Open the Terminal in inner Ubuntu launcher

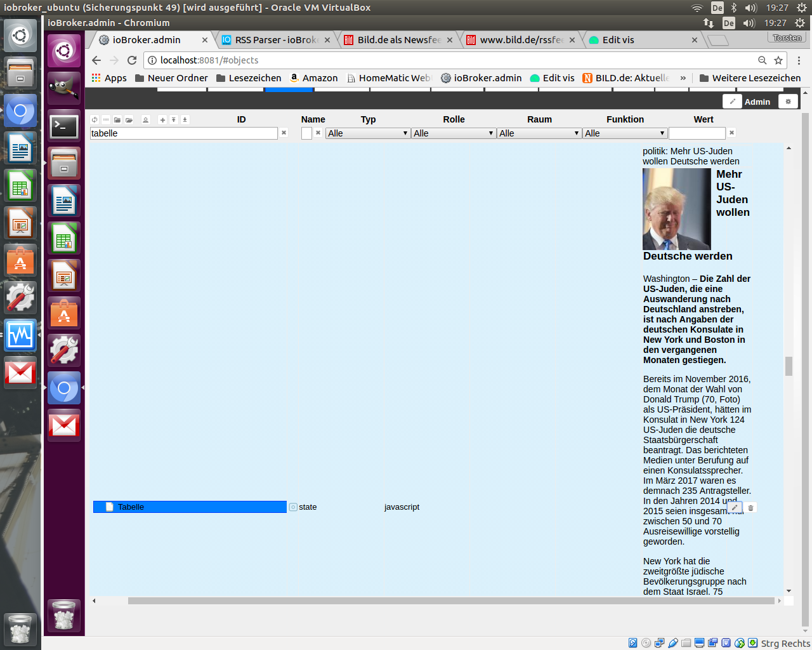point(64,126)
